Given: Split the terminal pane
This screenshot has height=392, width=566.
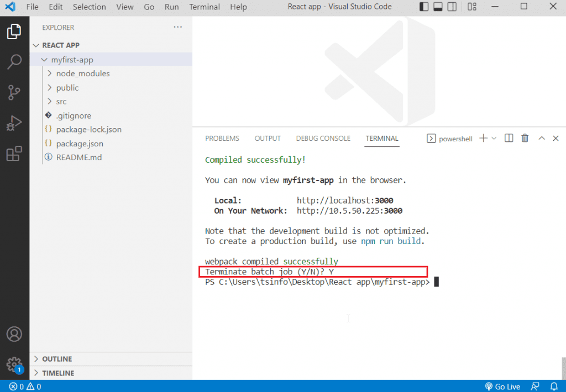Looking at the screenshot, I should (509, 138).
